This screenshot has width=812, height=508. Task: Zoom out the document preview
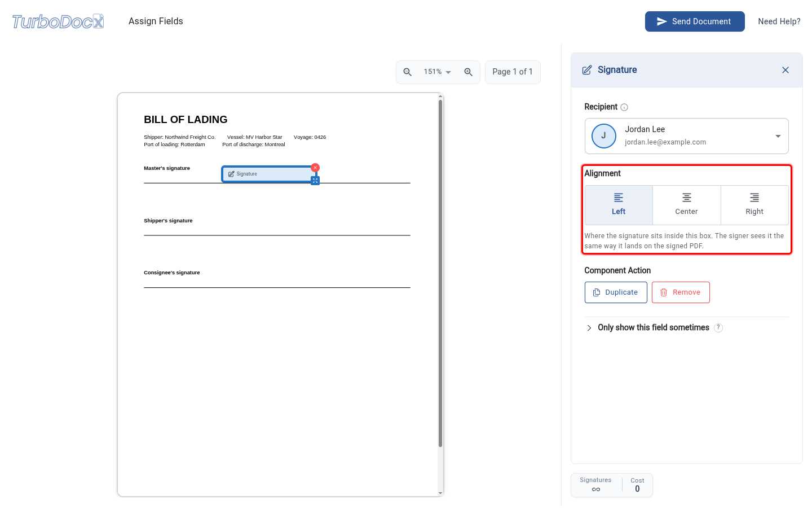coord(408,72)
